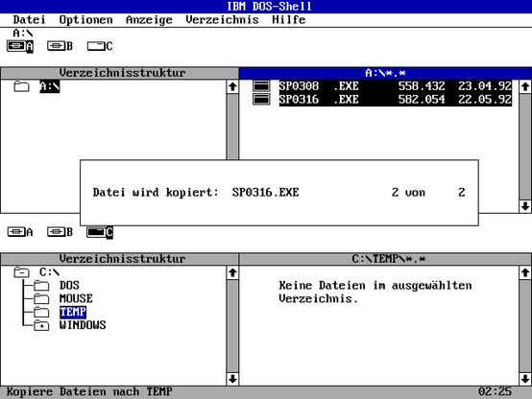Click 'Datei wird kopiert:' dialog text

click(x=156, y=193)
